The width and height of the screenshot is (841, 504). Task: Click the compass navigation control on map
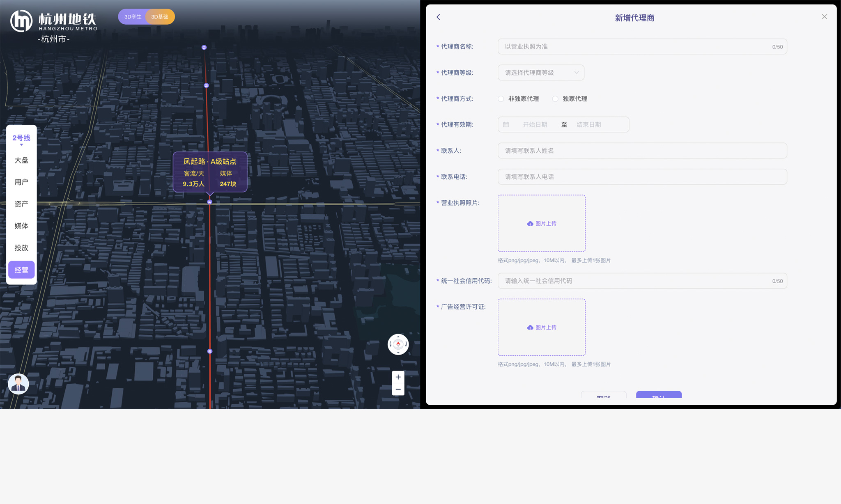[x=398, y=344]
